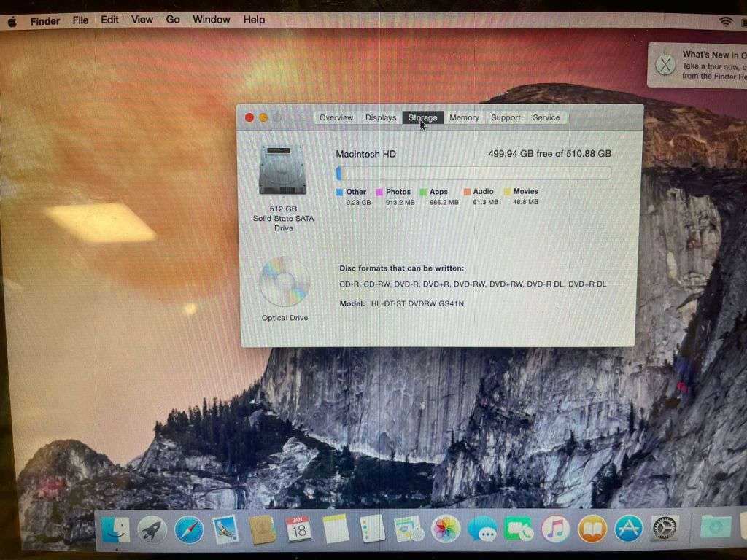
Task: Open the App Store from the Dock
Action: click(627, 529)
